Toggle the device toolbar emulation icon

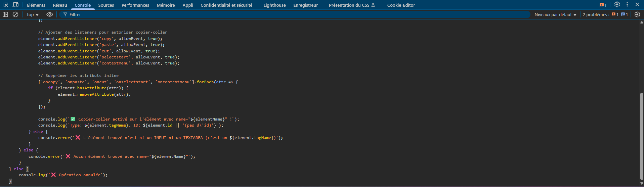[x=15, y=5]
